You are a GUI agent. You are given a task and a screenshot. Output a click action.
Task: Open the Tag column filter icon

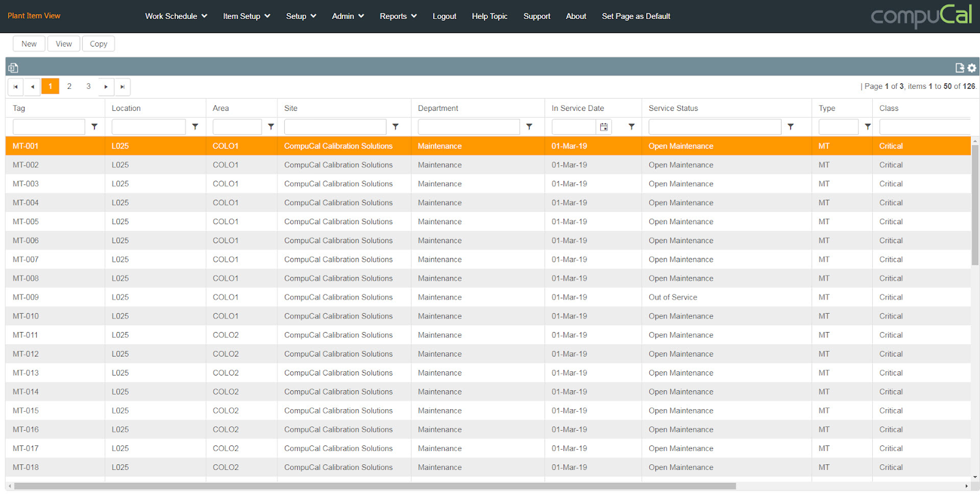point(94,127)
